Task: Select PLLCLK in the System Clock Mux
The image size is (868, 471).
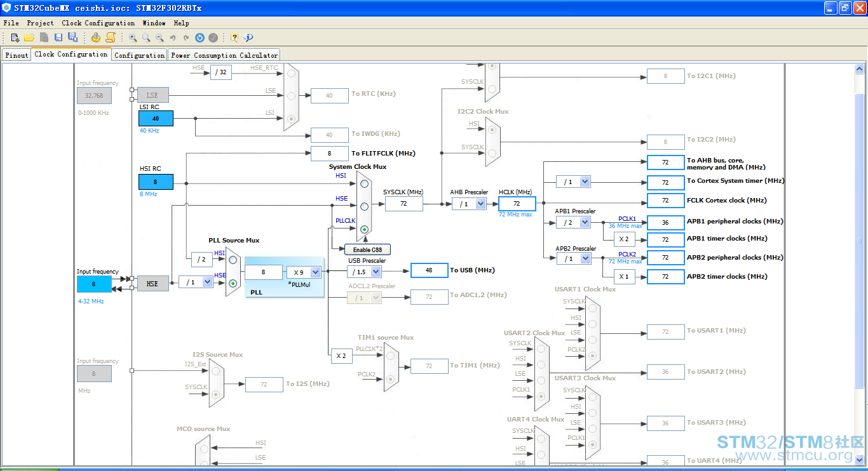Action: 364,229
